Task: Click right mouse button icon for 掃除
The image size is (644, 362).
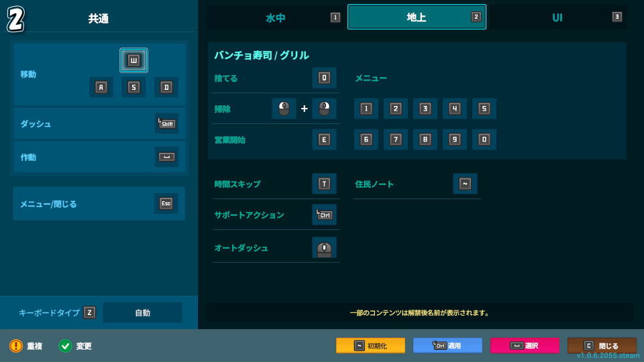Action: pos(324,109)
